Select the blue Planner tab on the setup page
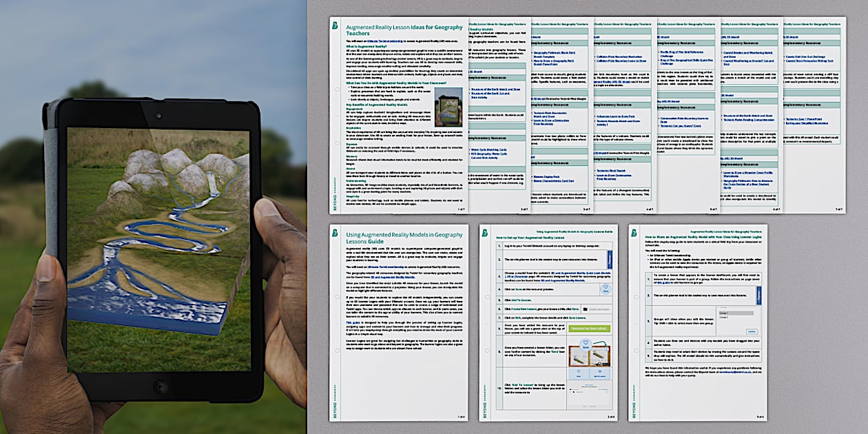This screenshot has height=434, width=868. pyautogui.click(x=608, y=260)
